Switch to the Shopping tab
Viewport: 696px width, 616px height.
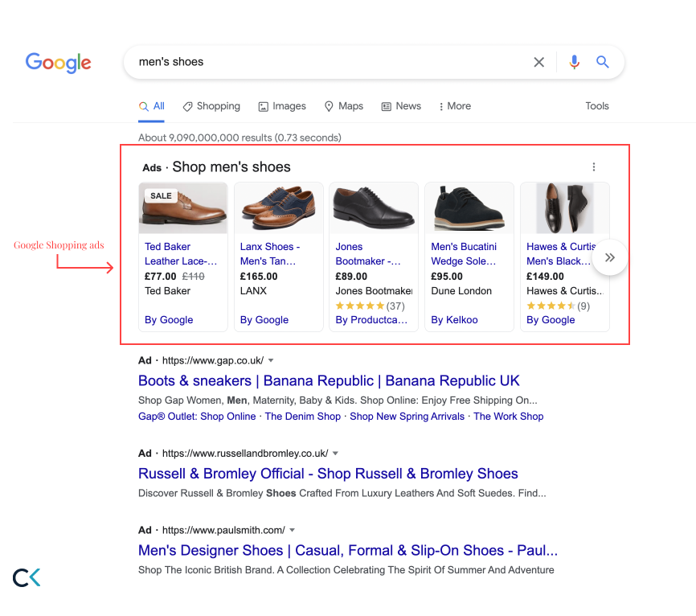(x=211, y=106)
